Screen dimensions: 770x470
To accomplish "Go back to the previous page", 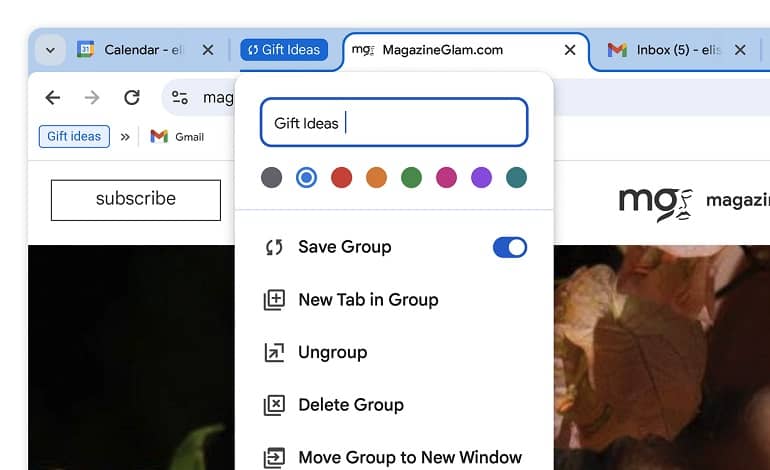I will coord(53,98).
